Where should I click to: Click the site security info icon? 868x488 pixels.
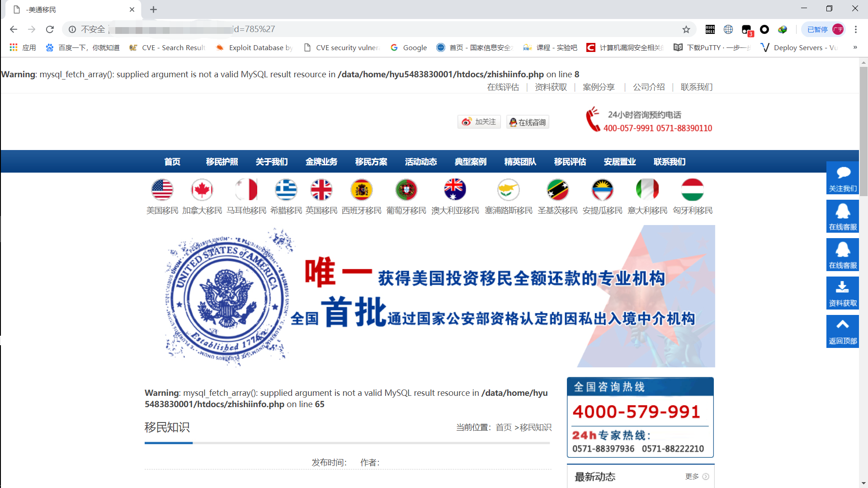[x=72, y=29]
